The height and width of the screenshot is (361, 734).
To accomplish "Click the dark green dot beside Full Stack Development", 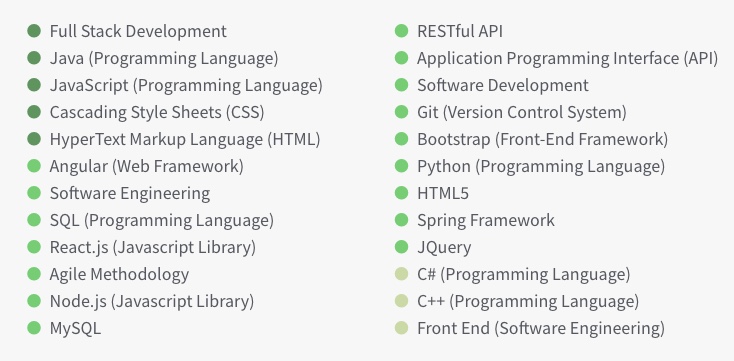I will [x=34, y=31].
